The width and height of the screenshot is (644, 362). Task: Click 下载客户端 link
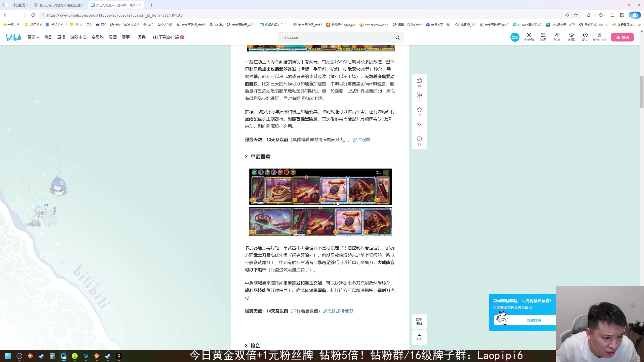pos(169,37)
